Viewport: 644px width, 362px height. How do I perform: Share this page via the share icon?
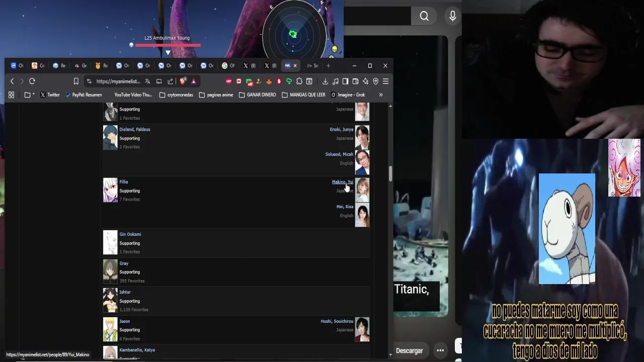(170, 81)
